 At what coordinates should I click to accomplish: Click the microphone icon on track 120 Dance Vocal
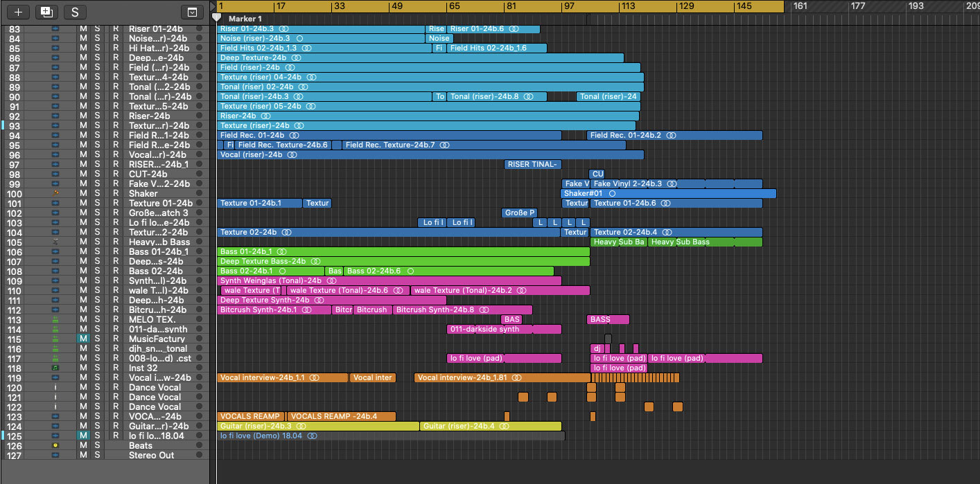pos(55,387)
